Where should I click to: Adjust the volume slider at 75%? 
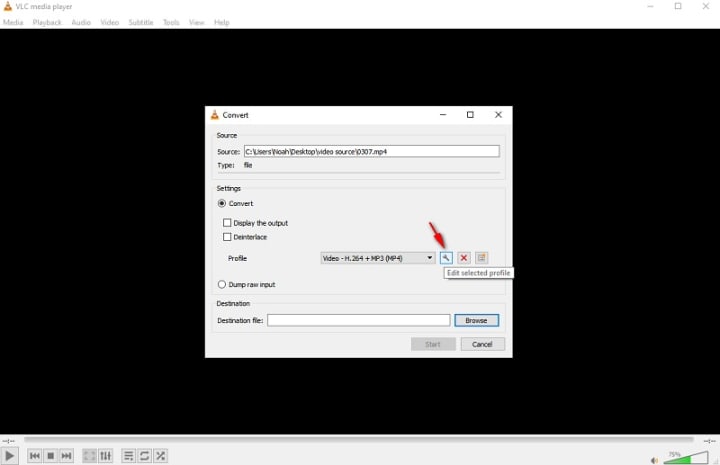(x=685, y=458)
